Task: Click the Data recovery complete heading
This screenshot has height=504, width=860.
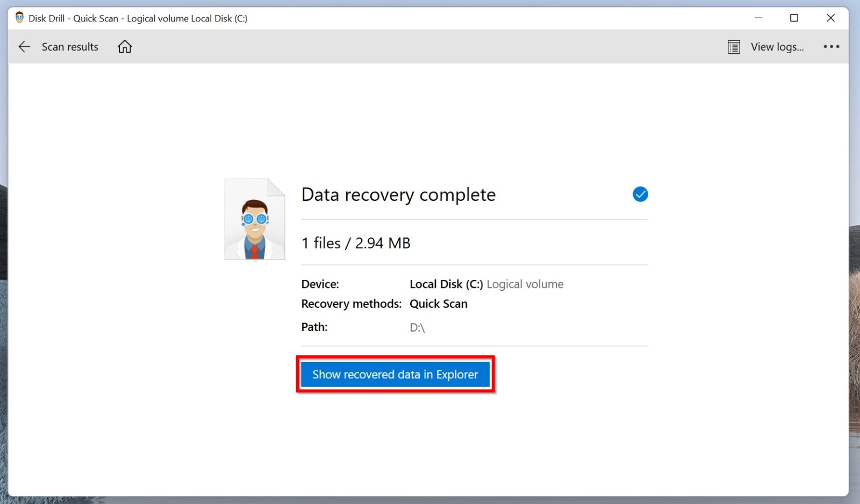Action: (398, 195)
